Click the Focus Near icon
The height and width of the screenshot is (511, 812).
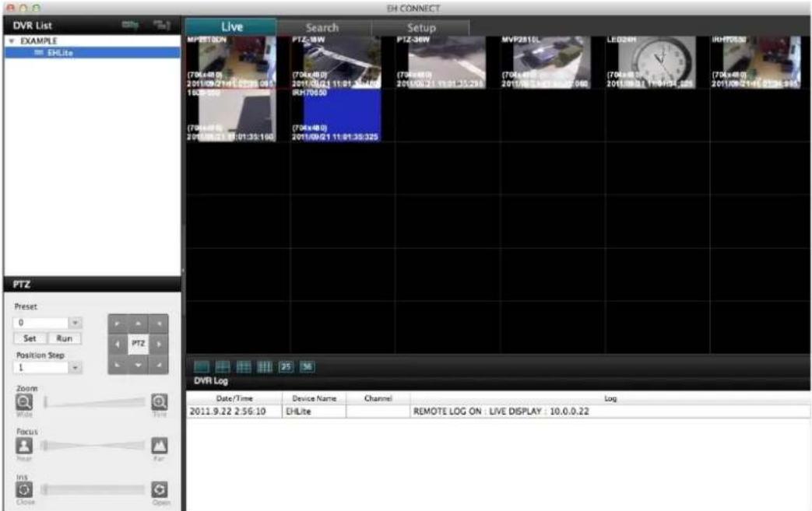[x=24, y=446]
